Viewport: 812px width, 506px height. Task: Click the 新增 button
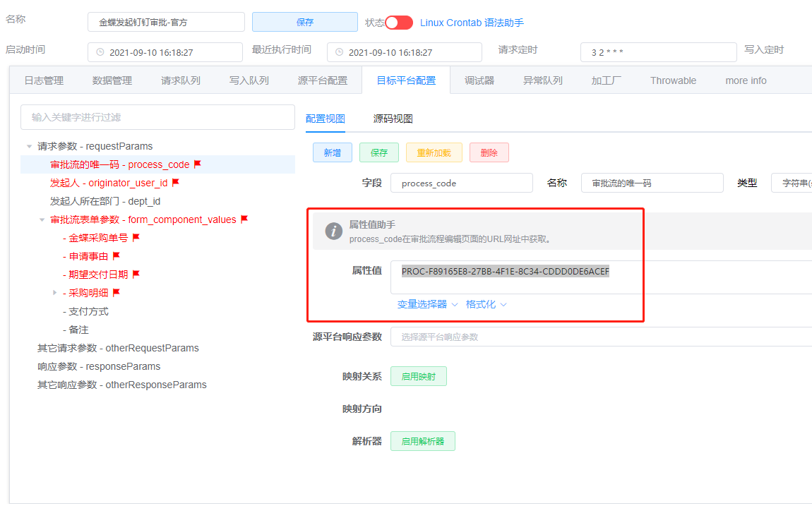click(333, 152)
